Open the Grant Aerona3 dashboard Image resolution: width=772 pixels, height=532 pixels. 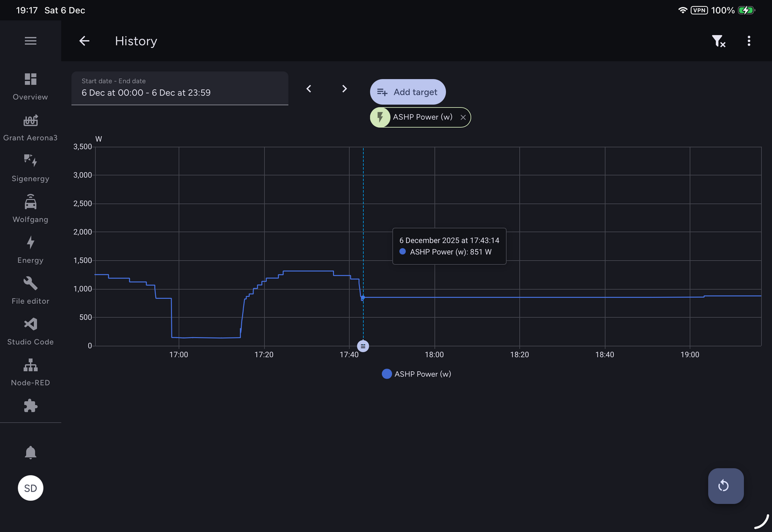[31, 127]
